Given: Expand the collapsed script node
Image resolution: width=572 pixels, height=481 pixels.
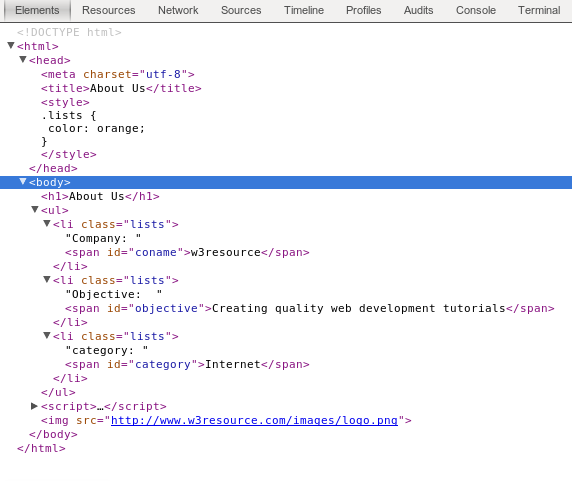Looking at the screenshot, I should pyautogui.click(x=34, y=406).
